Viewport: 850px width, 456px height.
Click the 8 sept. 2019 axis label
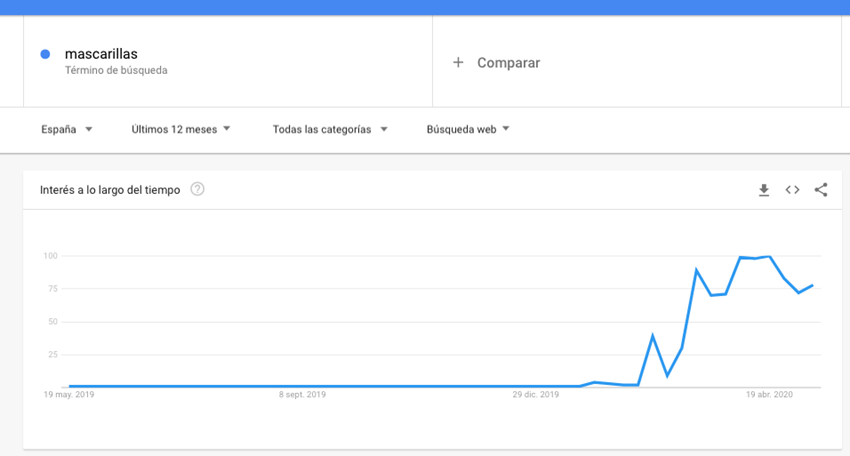[302, 395]
